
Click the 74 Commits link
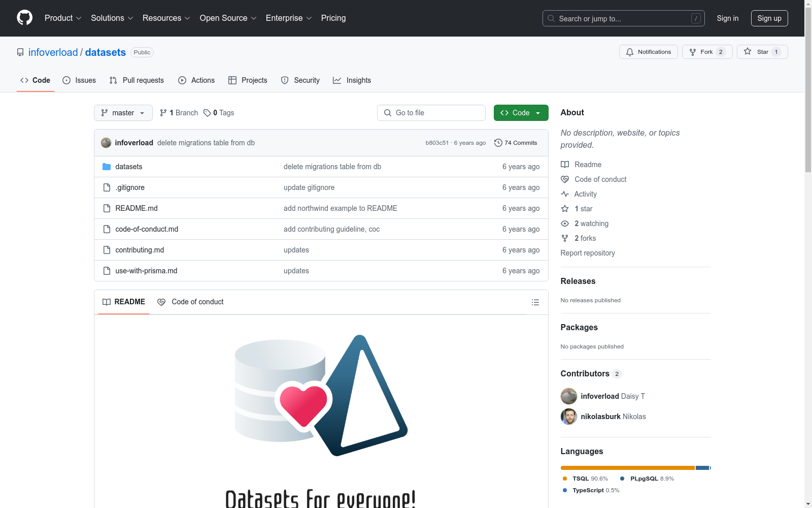tap(516, 143)
